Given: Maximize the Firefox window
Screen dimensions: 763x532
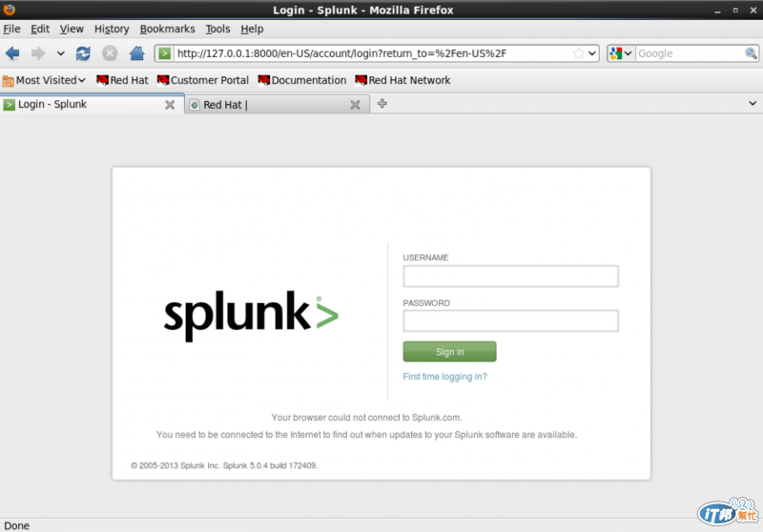Looking at the screenshot, I should tap(735, 10).
